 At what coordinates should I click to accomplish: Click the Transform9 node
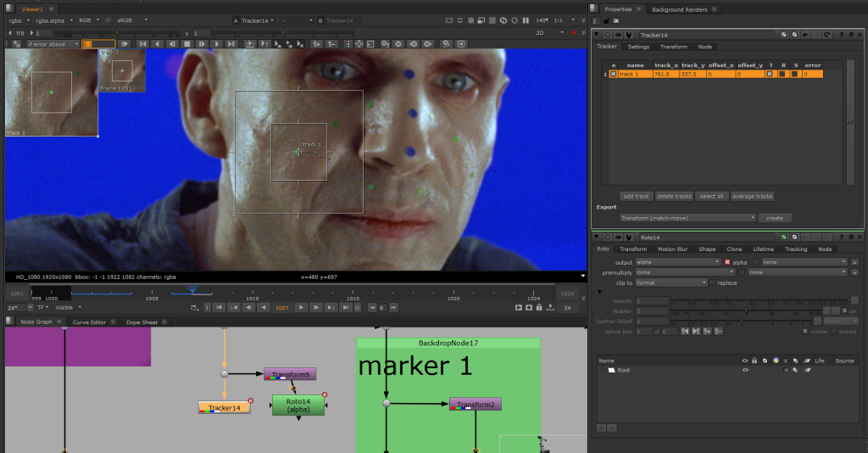289,374
